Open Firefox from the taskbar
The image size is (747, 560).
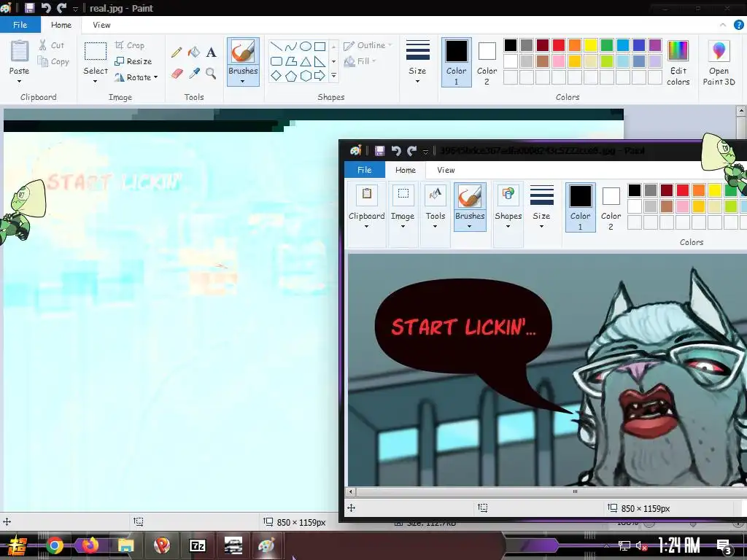[90, 545]
